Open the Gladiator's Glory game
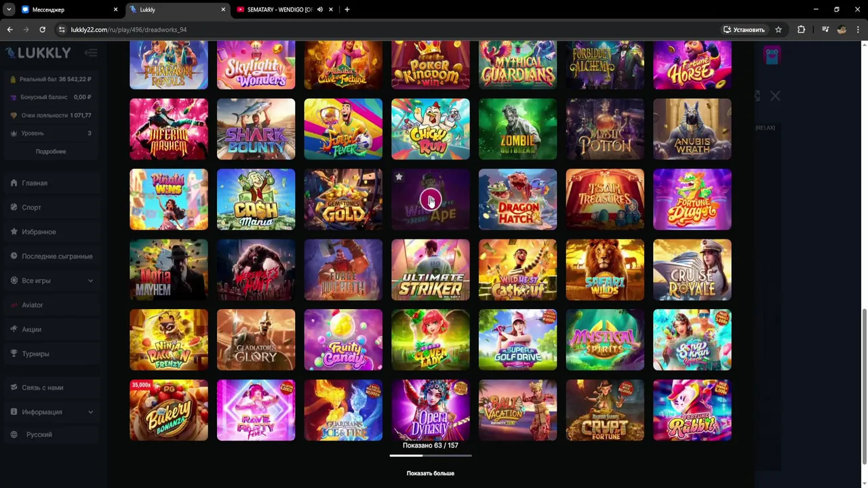 tap(256, 340)
